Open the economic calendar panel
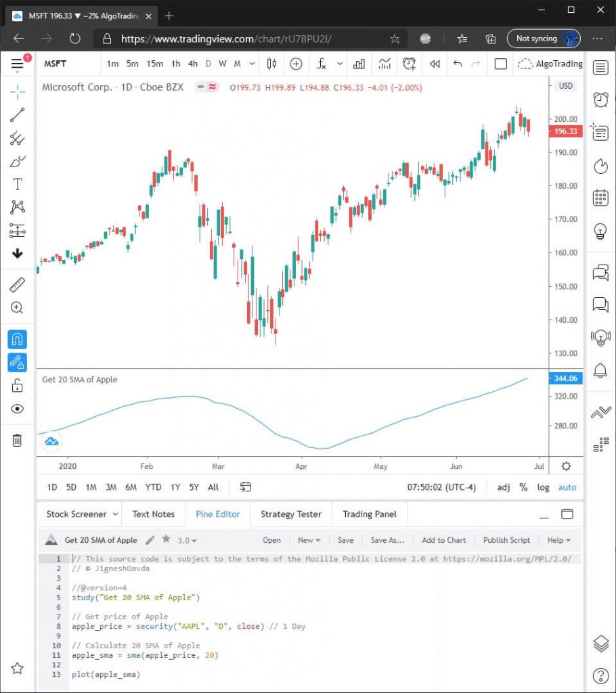 [600, 198]
